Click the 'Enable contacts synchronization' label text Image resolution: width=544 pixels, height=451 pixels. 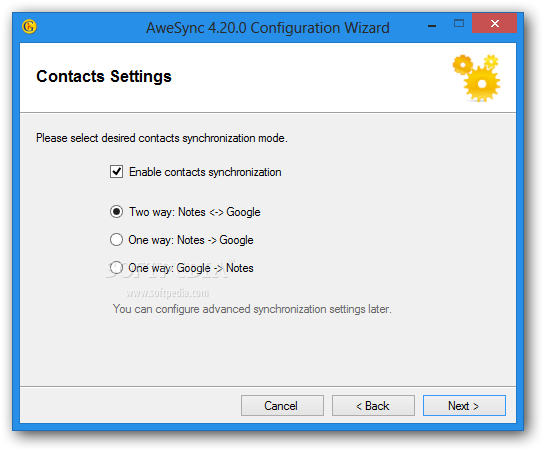click(x=205, y=172)
